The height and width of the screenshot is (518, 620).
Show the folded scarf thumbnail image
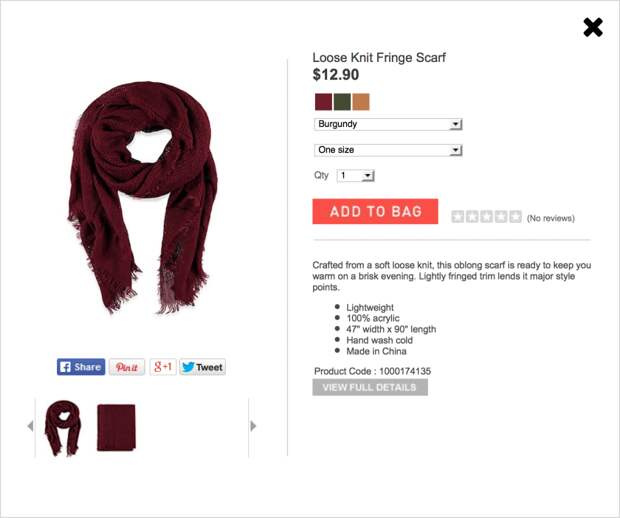pos(116,427)
